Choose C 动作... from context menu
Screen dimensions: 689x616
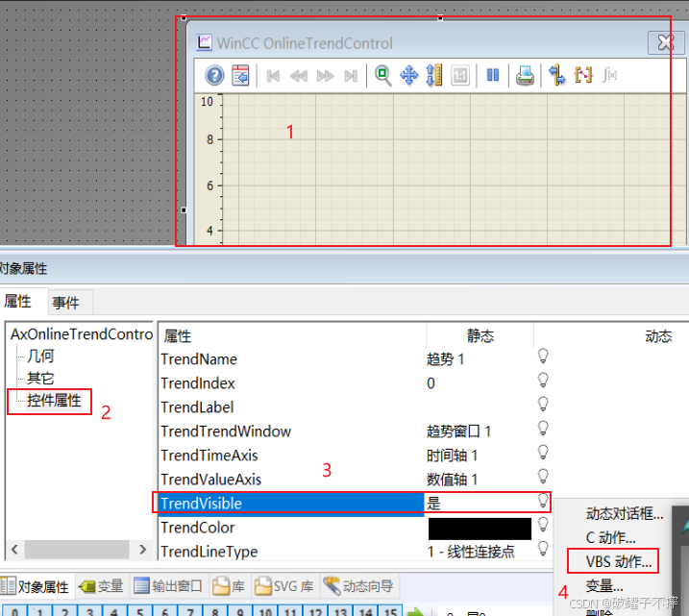pos(610,538)
